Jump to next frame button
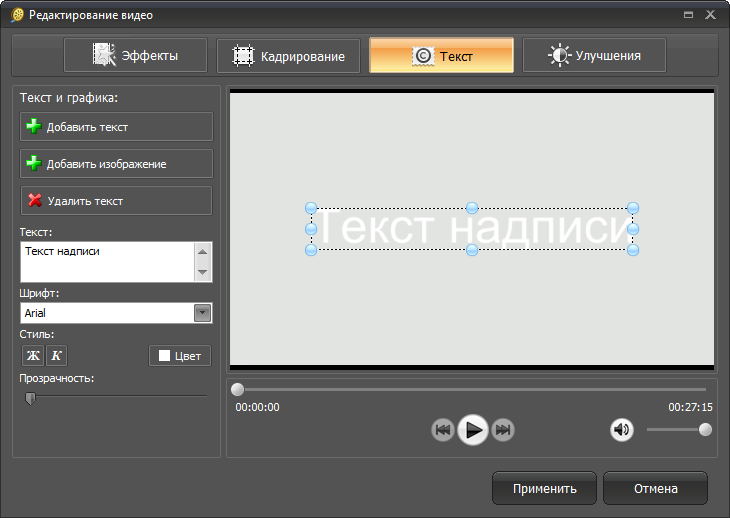Viewport: 730px width, 518px height. click(x=503, y=430)
